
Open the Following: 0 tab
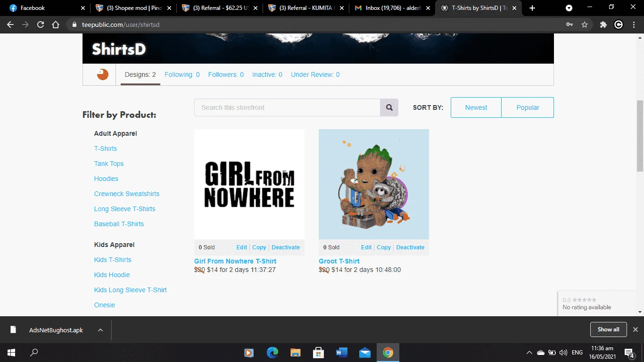click(x=182, y=74)
